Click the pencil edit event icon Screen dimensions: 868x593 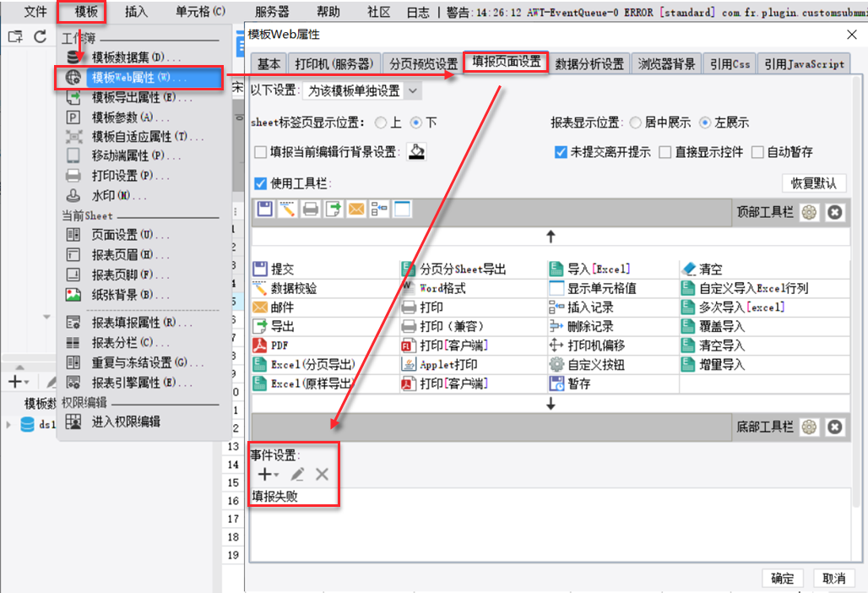point(297,474)
